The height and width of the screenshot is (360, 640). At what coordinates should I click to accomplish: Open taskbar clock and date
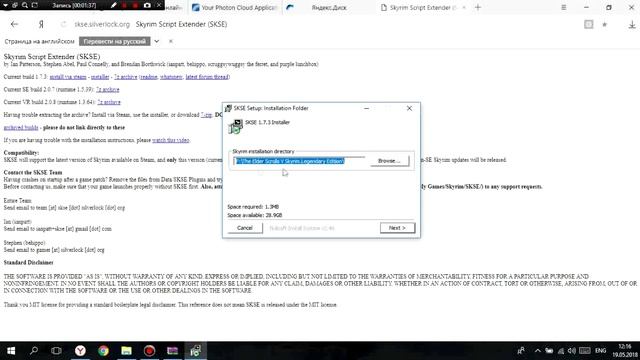625,351
